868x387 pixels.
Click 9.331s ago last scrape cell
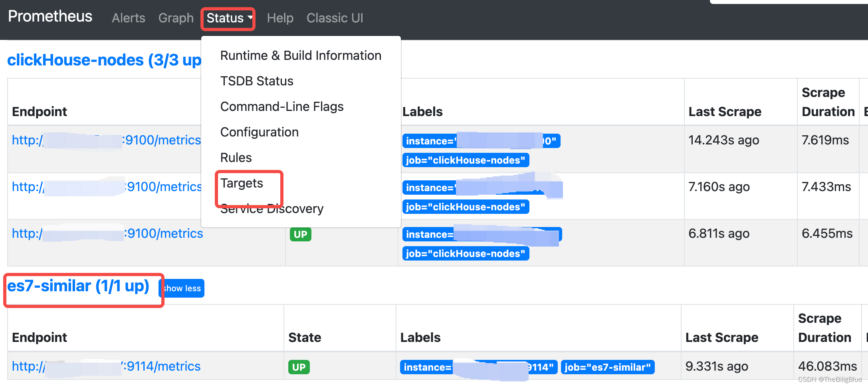point(717,366)
